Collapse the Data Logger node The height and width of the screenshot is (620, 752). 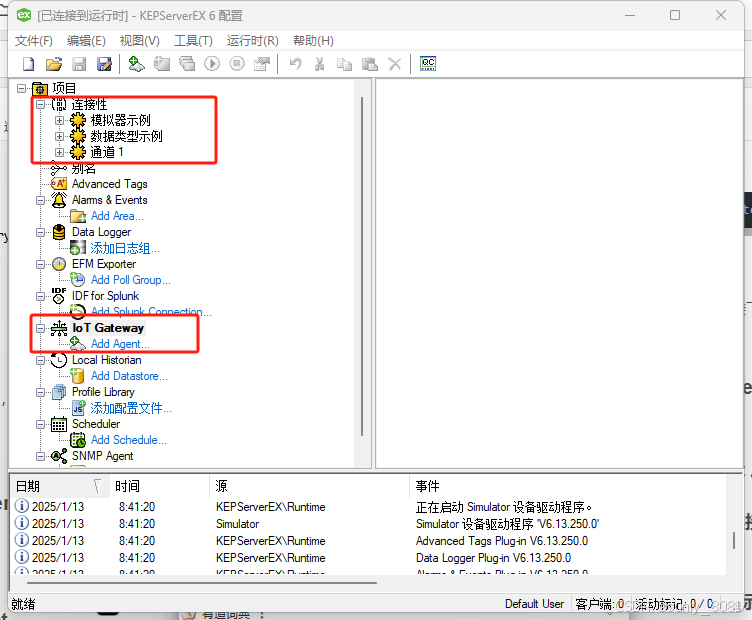click(41, 233)
